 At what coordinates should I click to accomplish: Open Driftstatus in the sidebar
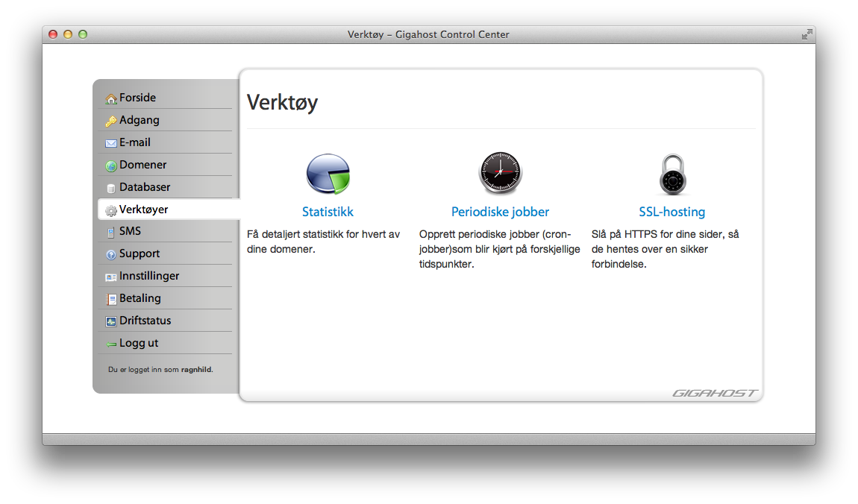145,321
